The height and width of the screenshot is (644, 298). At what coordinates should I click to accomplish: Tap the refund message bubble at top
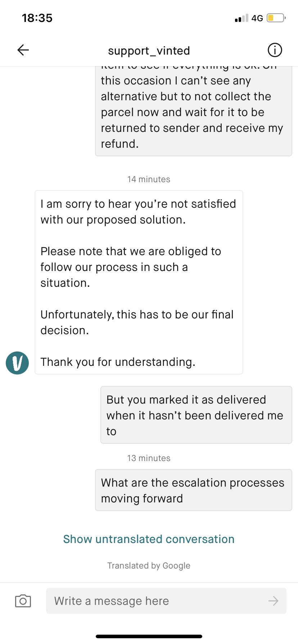click(193, 111)
